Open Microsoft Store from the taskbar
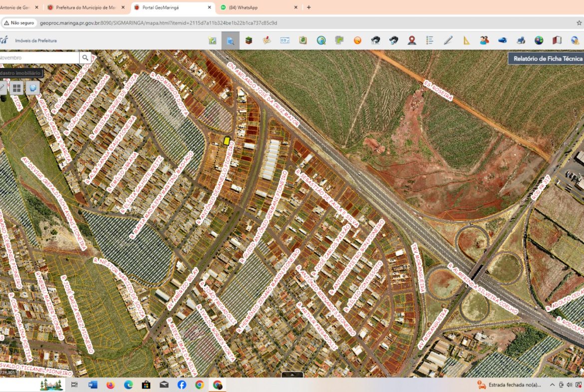This screenshot has width=584, height=392. (146, 385)
